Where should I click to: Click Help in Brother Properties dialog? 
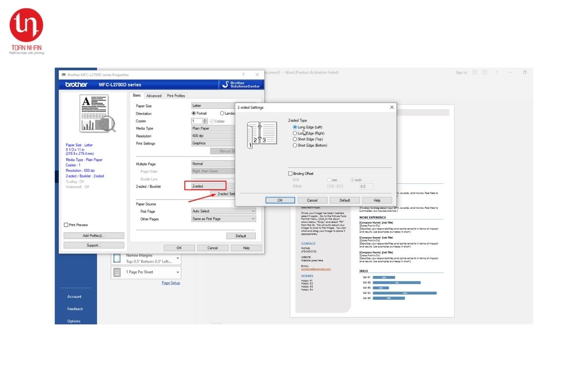[x=246, y=248]
